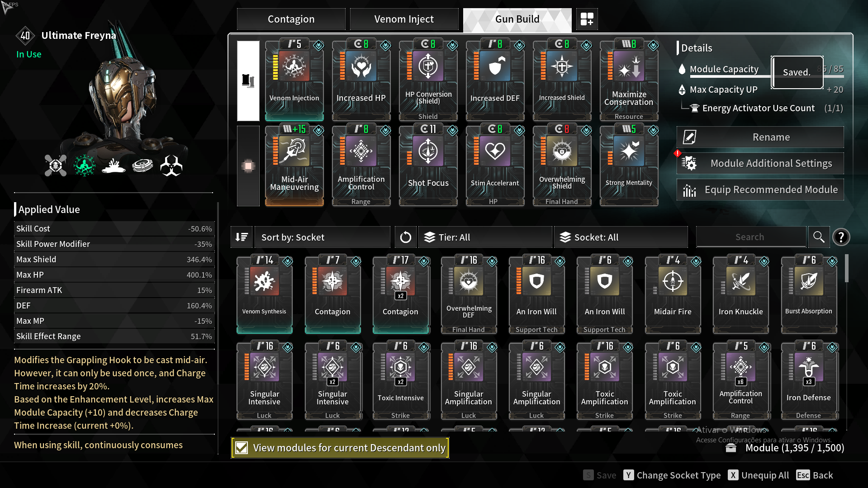Click the Mid-Air Maneuvering sub module
Image resolution: width=868 pixels, height=488 pixels.
(294, 165)
